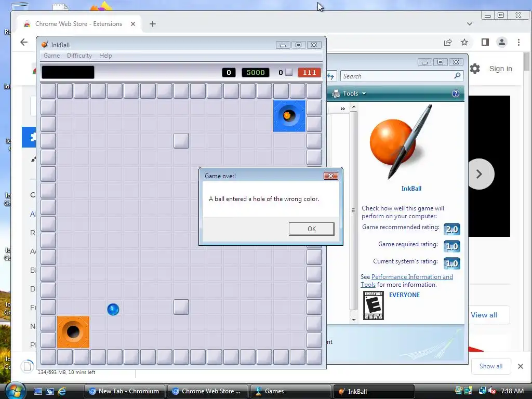
Task: Click the EVERYONE rating text
Action: point(404,295)
